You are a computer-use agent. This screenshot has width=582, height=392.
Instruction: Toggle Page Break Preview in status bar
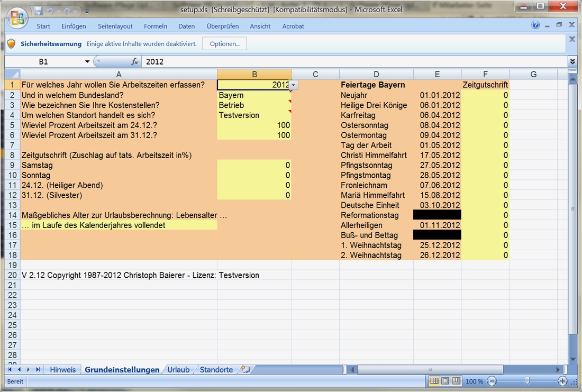click(x=456, y=381)
